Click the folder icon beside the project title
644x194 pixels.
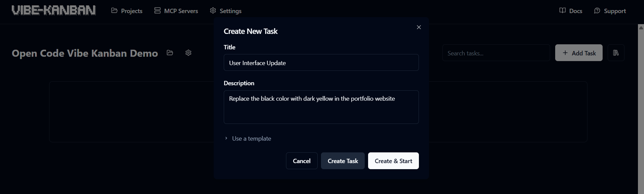170,53
